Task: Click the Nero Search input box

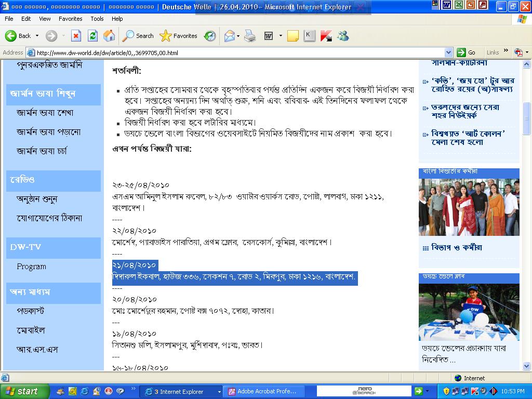Action: pos(364,391)
